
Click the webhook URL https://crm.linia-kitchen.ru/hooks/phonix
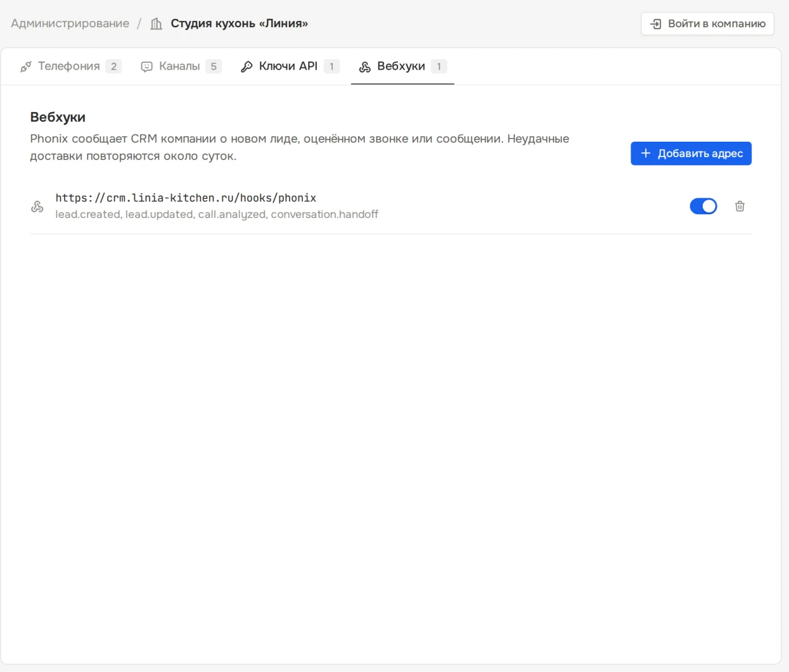186,198
